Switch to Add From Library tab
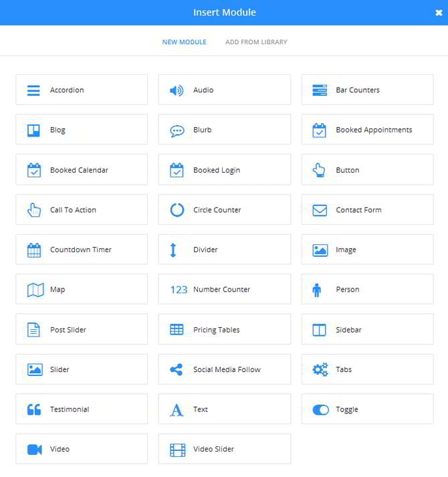The image size is (448, 477). click(x=256, y=42)
